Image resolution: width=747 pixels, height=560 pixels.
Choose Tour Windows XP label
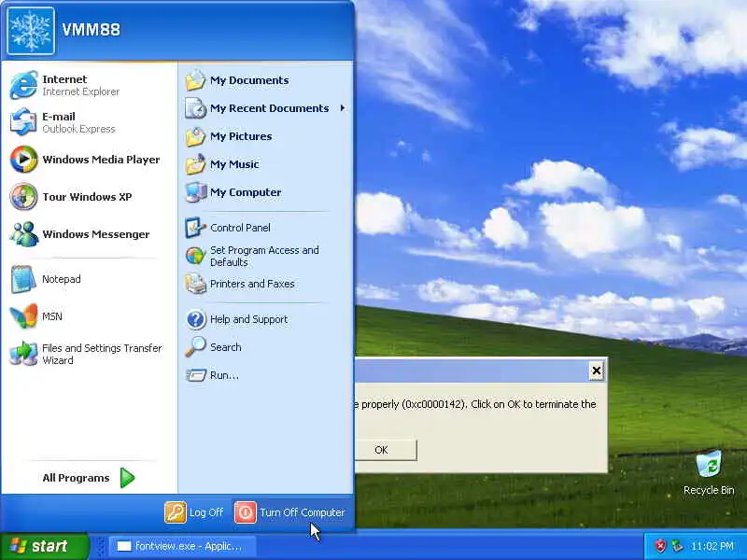pyautogui.click(x=87, y=197)
